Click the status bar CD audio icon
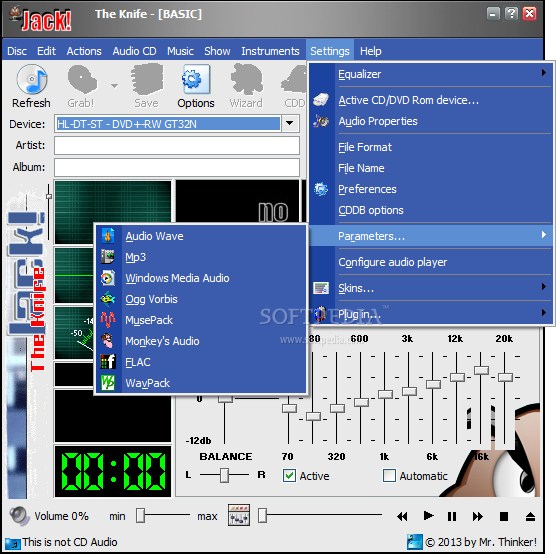 [x=12, y=543]
